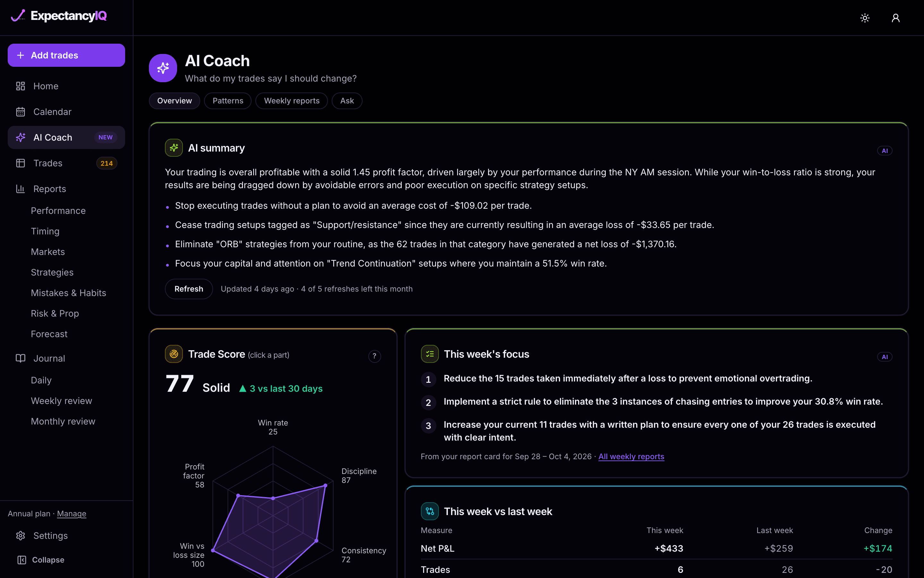Click the ExpectancyIQ logo
This screenshot has height=578, width=924.
click(x=58, y=16)
